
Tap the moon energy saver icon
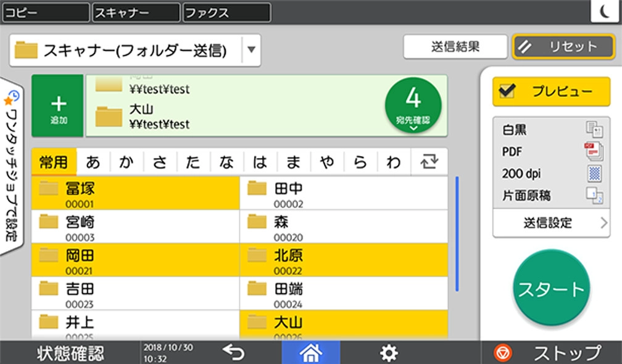tap(605, 12)
